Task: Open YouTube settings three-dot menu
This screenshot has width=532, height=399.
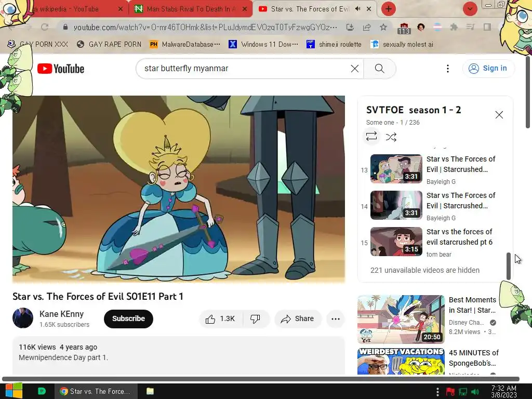Action: pyautogui.click(x=447, y=69)
